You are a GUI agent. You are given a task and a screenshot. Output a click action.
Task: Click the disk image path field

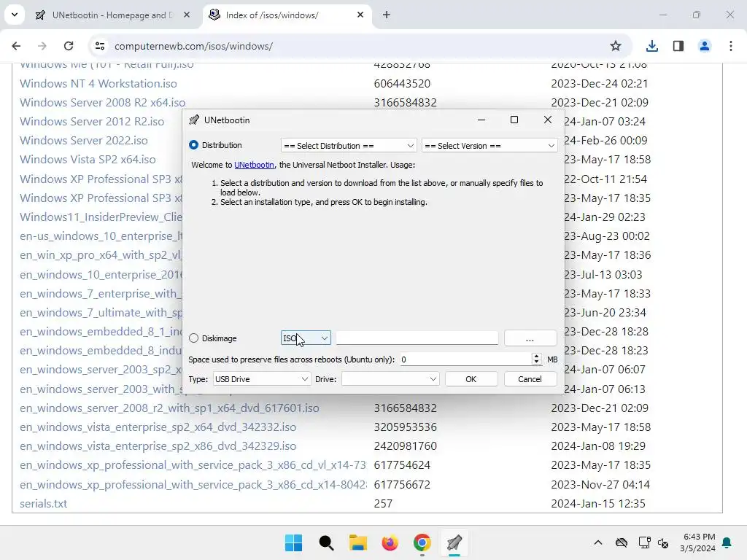tap(417, 338)
